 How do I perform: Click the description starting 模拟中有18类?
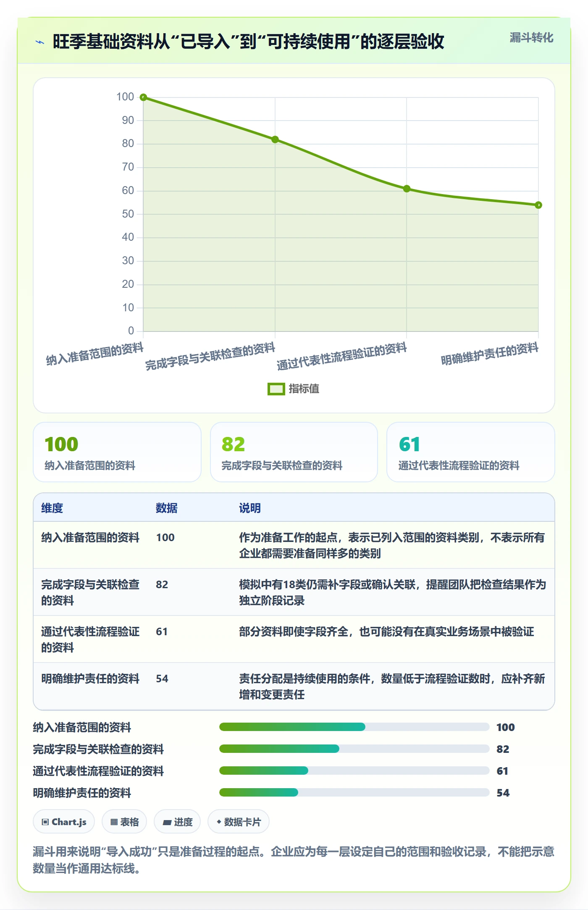[x=392, y=592]
